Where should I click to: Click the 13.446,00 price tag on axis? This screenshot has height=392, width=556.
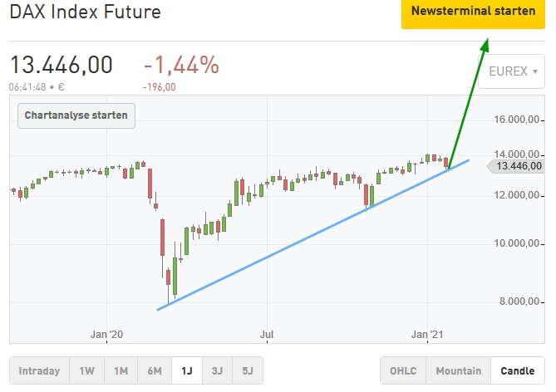[519, 166]
